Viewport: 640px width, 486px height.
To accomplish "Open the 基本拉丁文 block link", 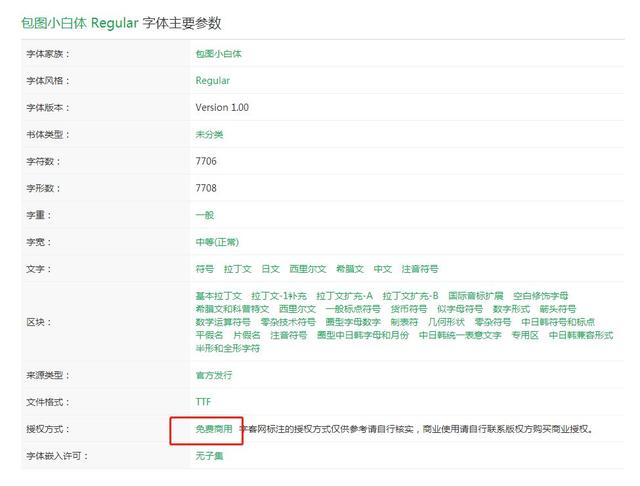I will coord(218,296).
